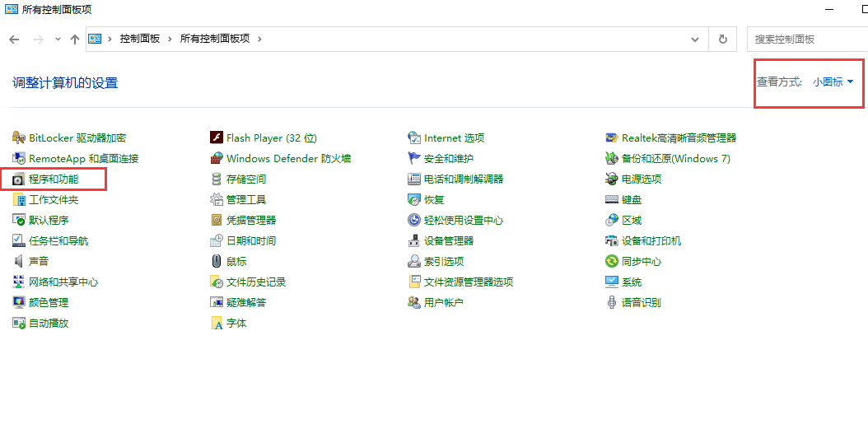Open the 用户帐户 link
868x424 pixels.
[x=444, y=303]
